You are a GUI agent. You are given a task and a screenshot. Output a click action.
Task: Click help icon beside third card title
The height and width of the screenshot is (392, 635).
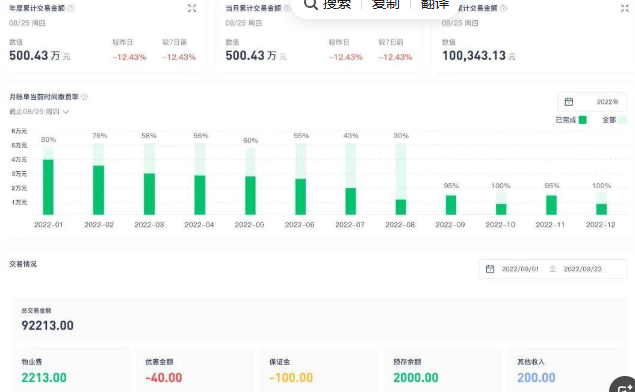coord(503,8)
